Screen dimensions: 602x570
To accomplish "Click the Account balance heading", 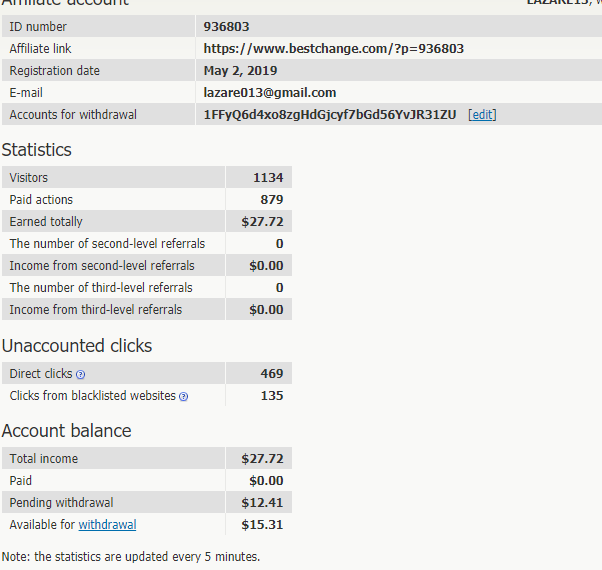I will click(x=66, y=431).
